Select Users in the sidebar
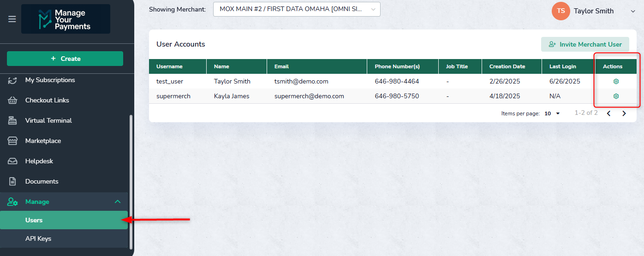644x256 pixels. 64,220
